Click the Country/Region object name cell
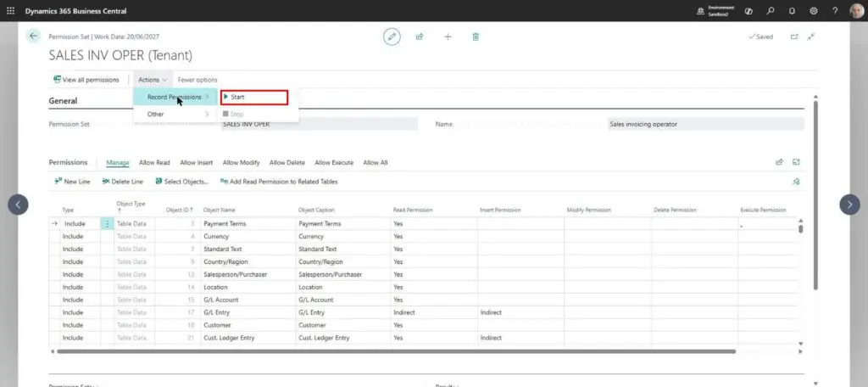This screenshot has width=868, height=387. pos(248,261)
